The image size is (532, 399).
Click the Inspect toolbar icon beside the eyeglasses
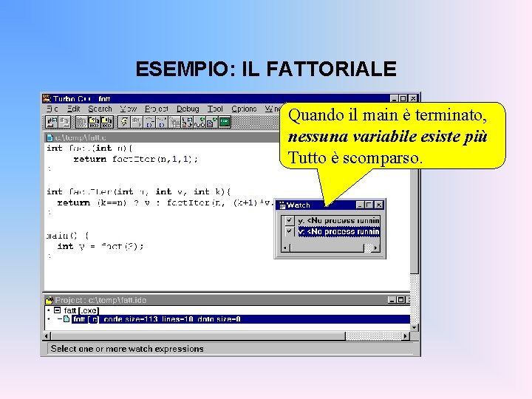212,122
